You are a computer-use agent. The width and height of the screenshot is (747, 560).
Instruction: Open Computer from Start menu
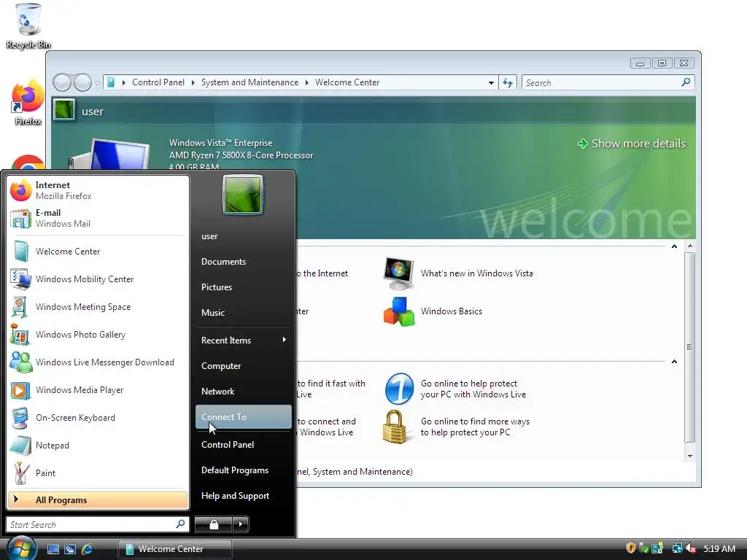(244, 366)
